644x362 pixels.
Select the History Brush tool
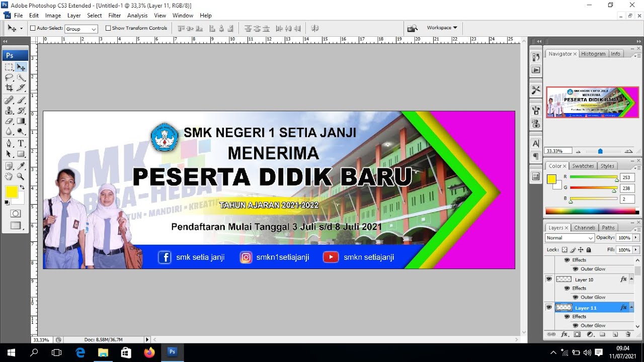(x=21, y=111)
